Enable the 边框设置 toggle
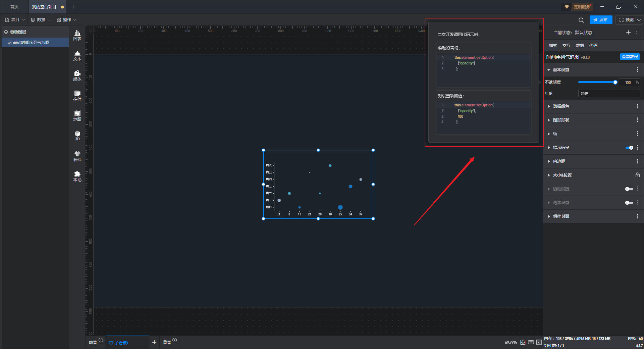Screen dimensions: 644x349 (x=629, y=189)
